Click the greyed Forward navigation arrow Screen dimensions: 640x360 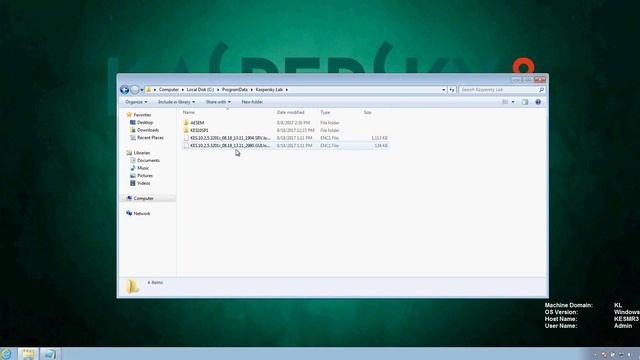click(x=134, y=90)
